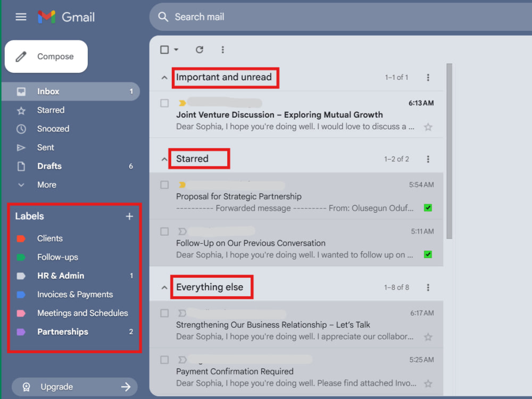Select Payment Confirmation Required email checkbox
Screen dimensions: 532x399
164,360
